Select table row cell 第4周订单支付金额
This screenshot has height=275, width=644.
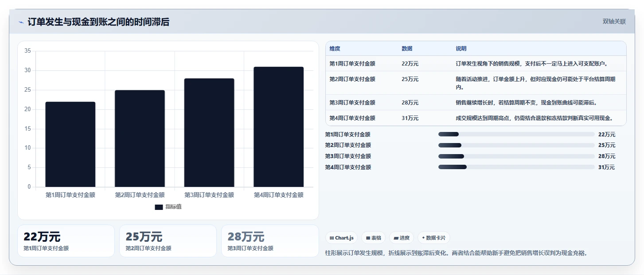point(352,118)
